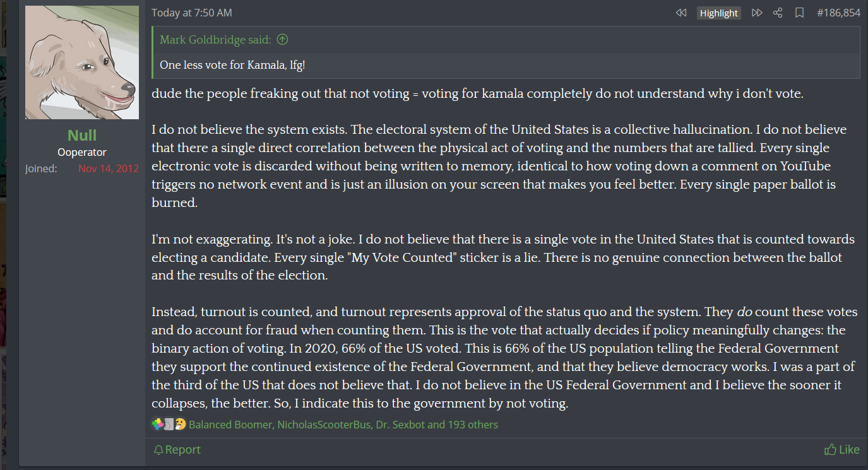Click the thumbs-up Like icon
Viewport: 868px width, 470px height.
point(830,450)
